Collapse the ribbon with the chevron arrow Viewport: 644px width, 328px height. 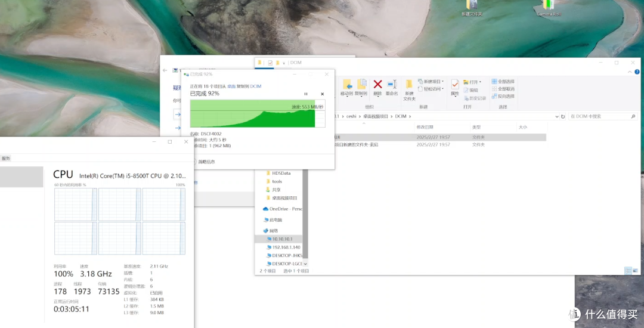631,72
